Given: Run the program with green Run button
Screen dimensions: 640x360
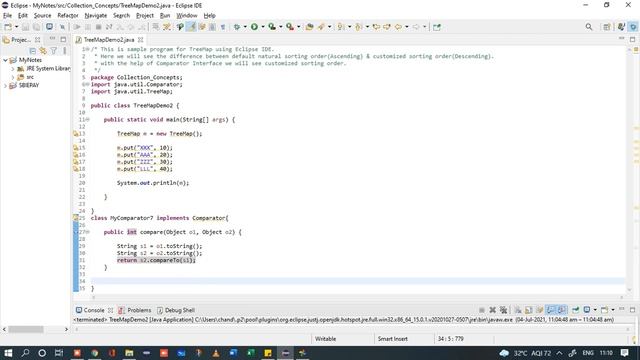Looking at the screenshot, I should tap(254, 27).
